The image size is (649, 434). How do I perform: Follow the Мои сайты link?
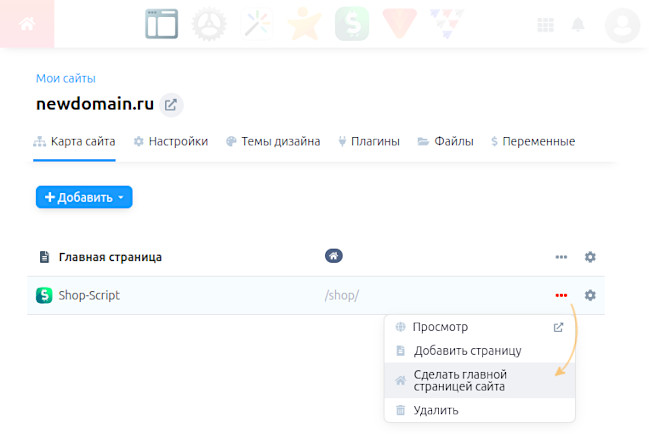coord(66,78)
